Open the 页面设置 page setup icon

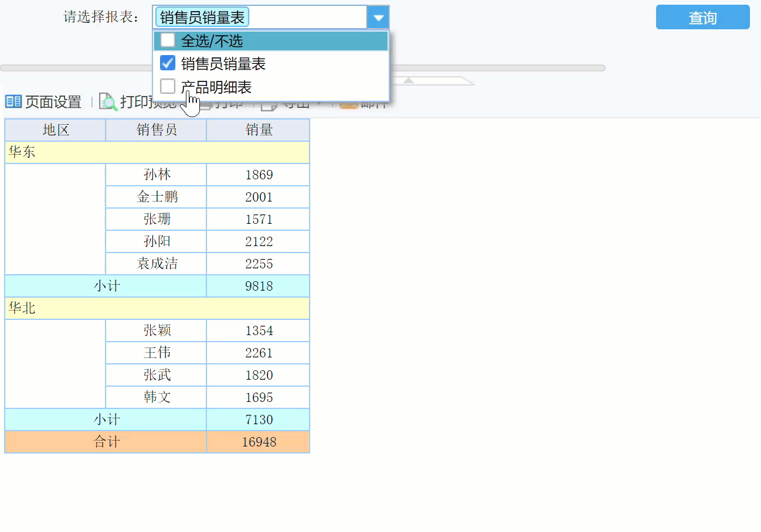[x=12, y=101]
